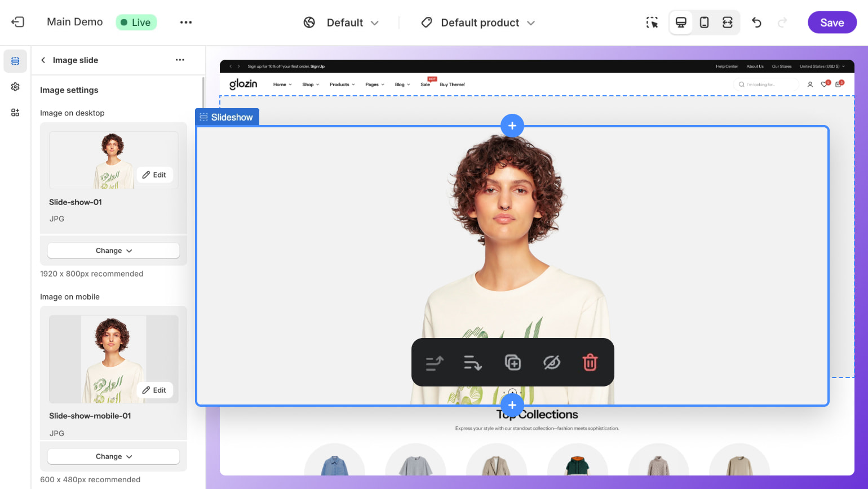Delete the Slideshow section with trash icon
The image size is (868, 489).
590,362
